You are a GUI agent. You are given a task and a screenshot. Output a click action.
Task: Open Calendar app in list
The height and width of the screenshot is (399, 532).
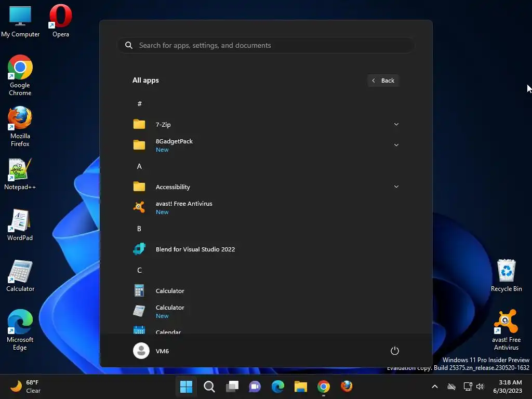pyautogui.click(x=266, y=329)
